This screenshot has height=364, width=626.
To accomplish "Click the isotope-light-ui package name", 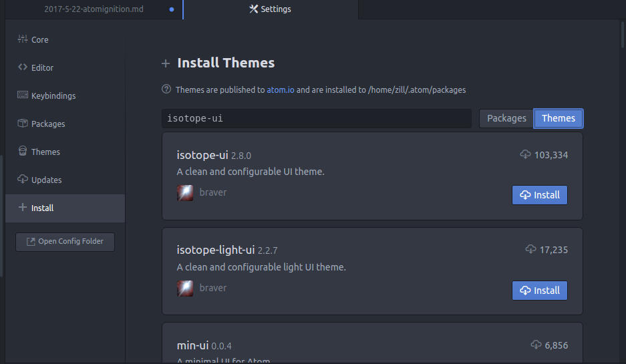I will [216, 250].
